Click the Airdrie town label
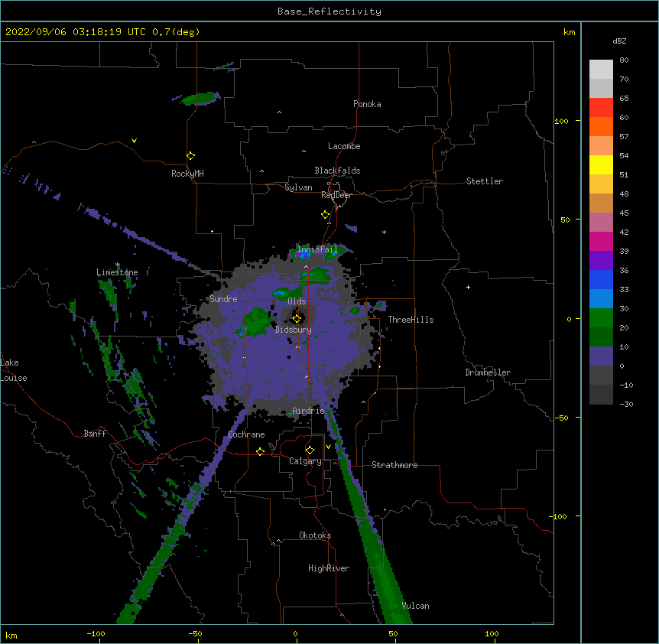This screenshot has width=659, height=644. tap(309, 411)
